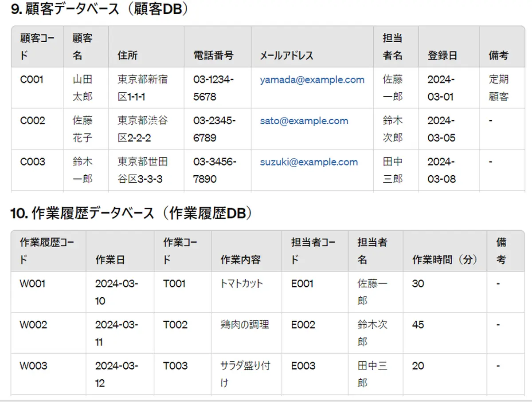Open the sato@example.com email link

point(304,121)
